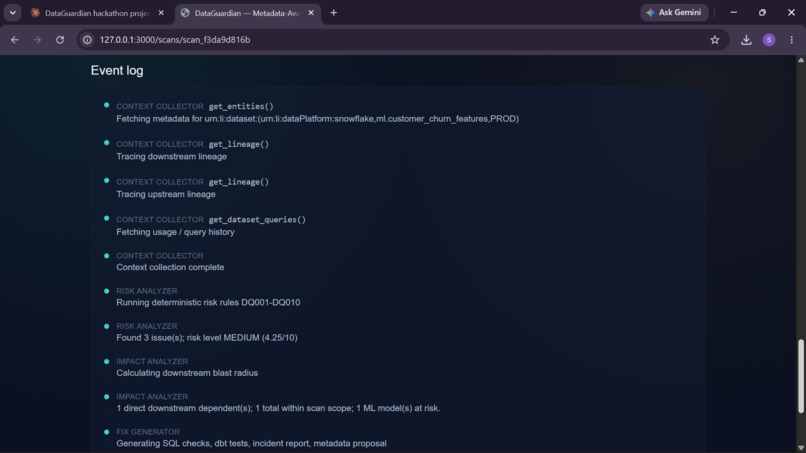The height and width of the screenshot is (453, 806).
Task: Click the Ask Gemini button
Action: [674, 12]
